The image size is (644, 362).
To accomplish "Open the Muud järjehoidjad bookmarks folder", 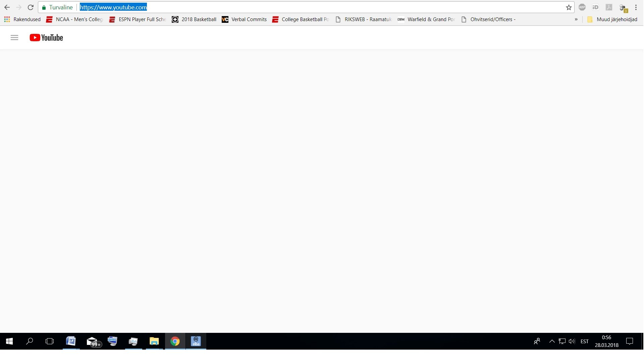I will (612, 19).
